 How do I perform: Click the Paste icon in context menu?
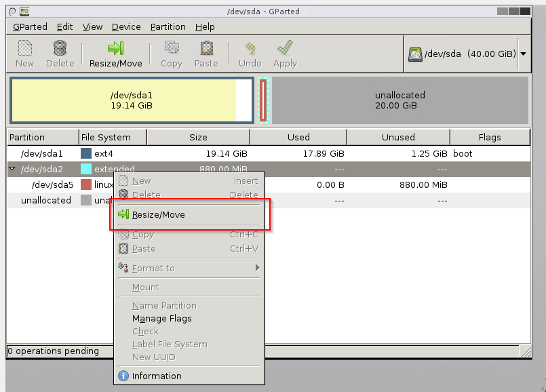(123, 249)
